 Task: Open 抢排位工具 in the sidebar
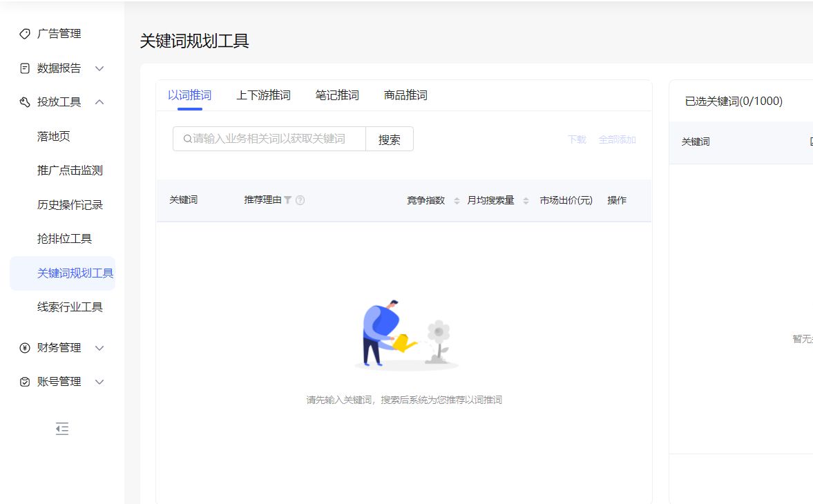tap(64, 239)
